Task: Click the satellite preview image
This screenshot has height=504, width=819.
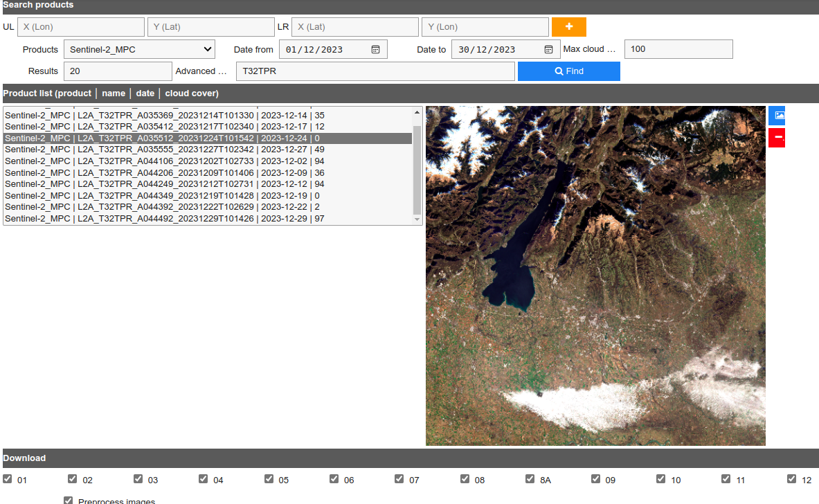Action: (x=595, y=275)
